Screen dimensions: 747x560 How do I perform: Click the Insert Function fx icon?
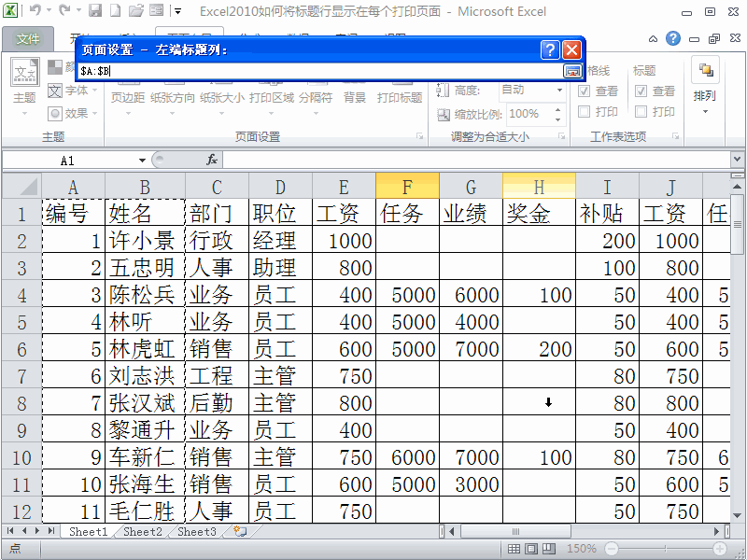click(x=212, y=160)
